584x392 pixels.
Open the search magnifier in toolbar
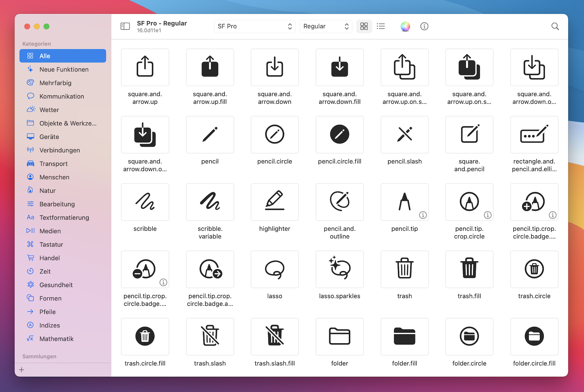click(x=555, y=26)
